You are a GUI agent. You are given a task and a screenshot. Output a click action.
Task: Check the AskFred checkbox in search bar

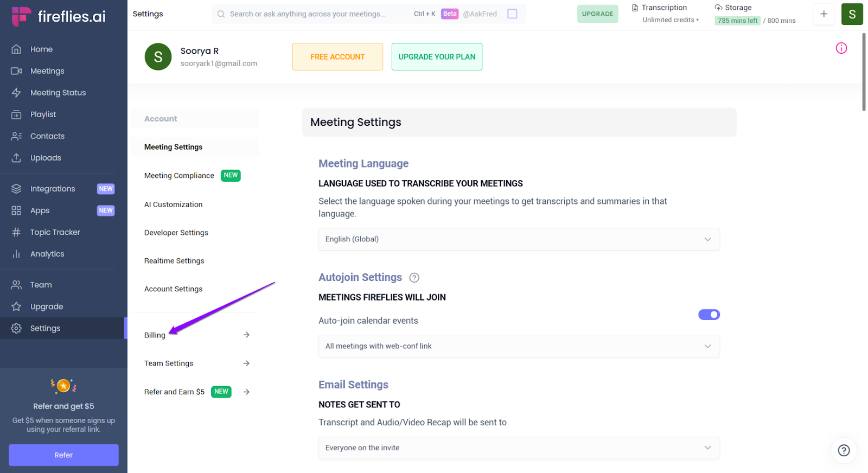coord(512,14)
